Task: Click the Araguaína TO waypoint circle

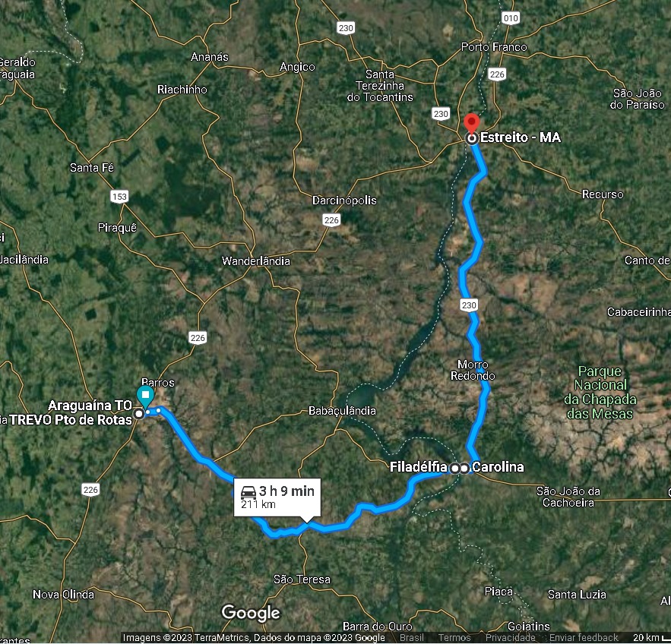Action: pyautogui.click(x=138, y=414)
